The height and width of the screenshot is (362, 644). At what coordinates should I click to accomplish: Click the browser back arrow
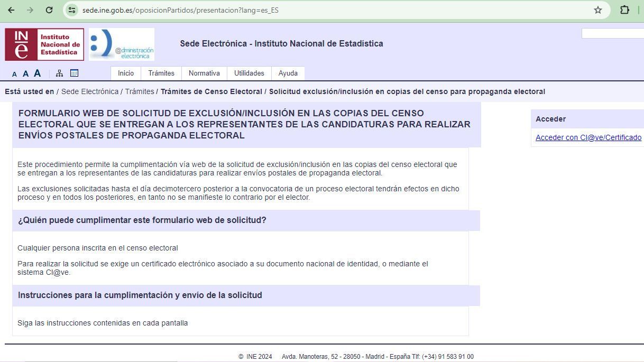[x=12, y=10]
